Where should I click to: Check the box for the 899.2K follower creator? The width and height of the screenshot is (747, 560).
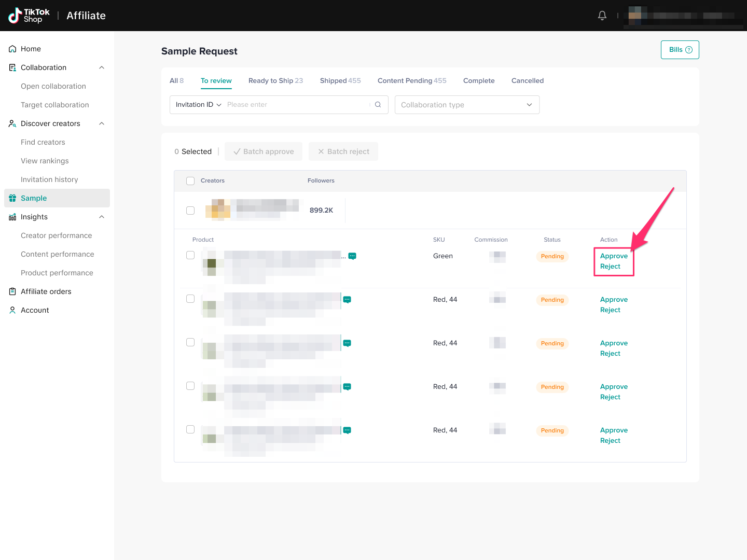(190, 211)
